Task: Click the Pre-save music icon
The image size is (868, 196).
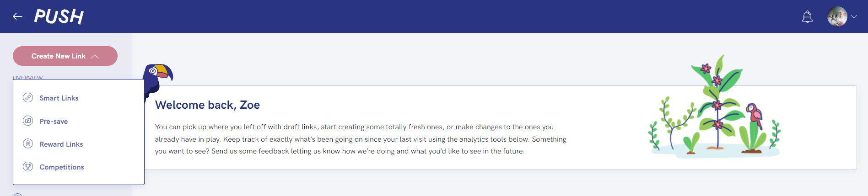Action: [x=28, y=121]
